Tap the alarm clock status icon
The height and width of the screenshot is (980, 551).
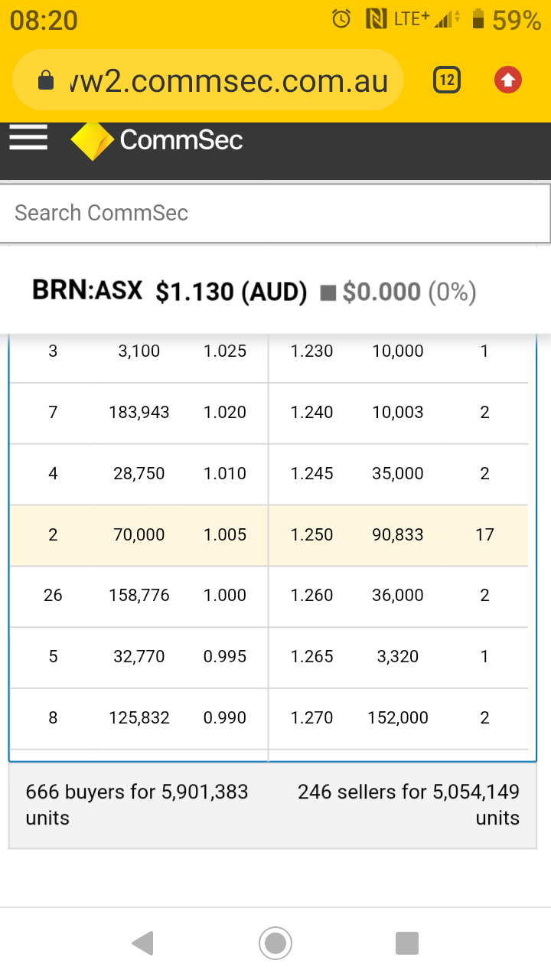pyautogui.click(x=341, y=19)
